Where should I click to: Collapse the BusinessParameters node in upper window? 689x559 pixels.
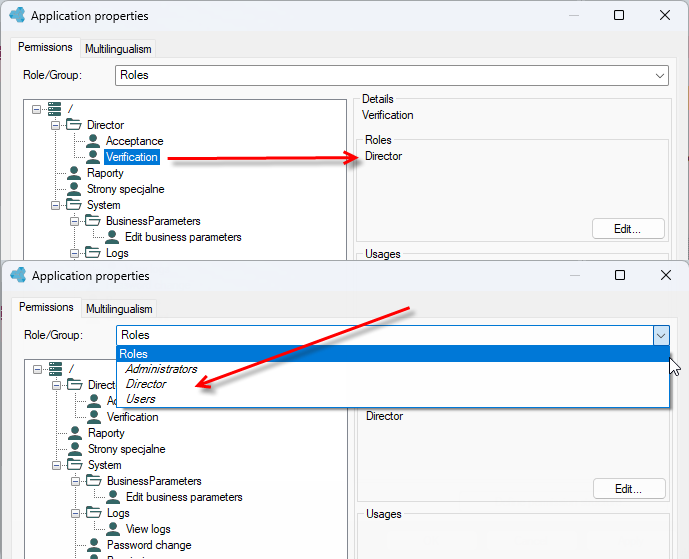74,221
